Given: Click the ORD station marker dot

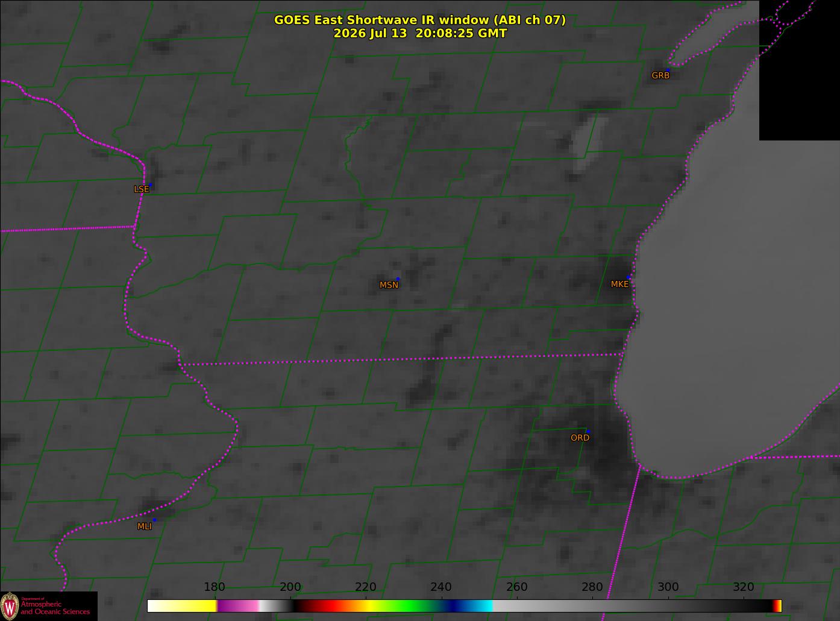Looking at the screenshot, I should click(x=587, y=432).
